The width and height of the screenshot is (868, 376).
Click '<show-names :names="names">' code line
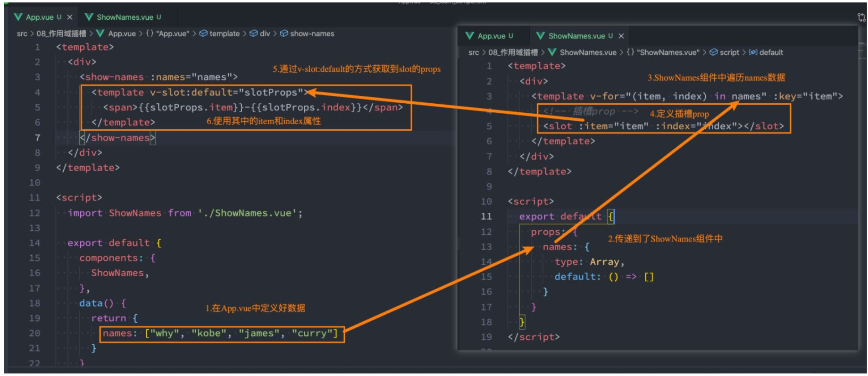click(159, 77)
